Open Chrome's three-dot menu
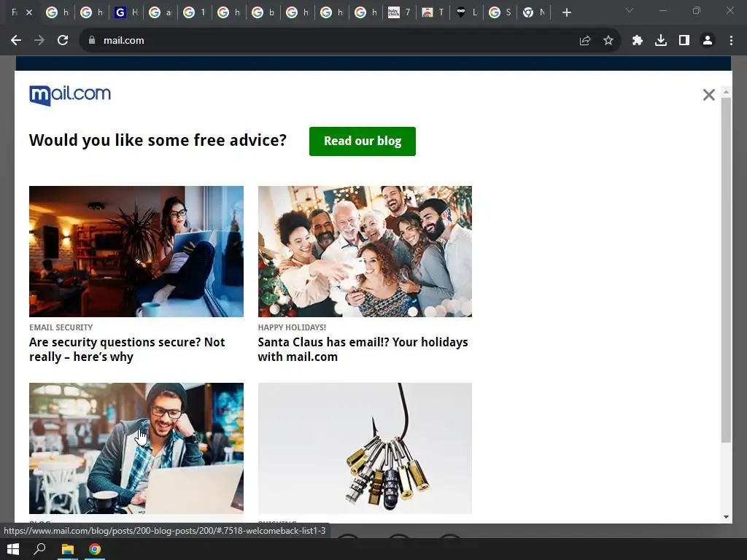747x560 pixels. (731, 41)
